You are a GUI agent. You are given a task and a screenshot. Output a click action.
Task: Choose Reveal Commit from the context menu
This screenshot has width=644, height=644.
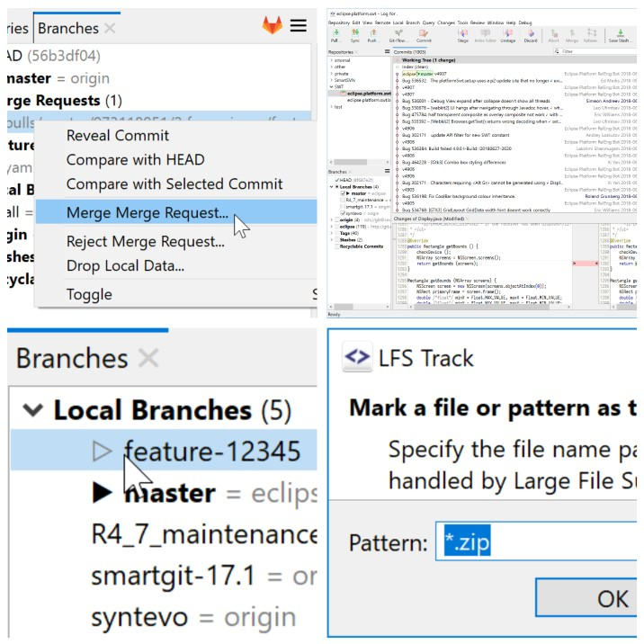point(118,136)
